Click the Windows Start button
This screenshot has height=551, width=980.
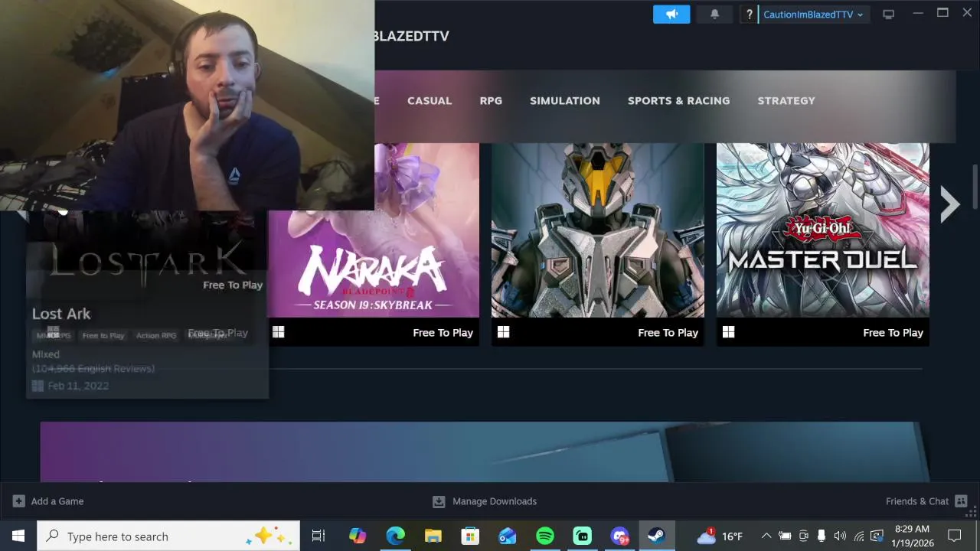18,536
